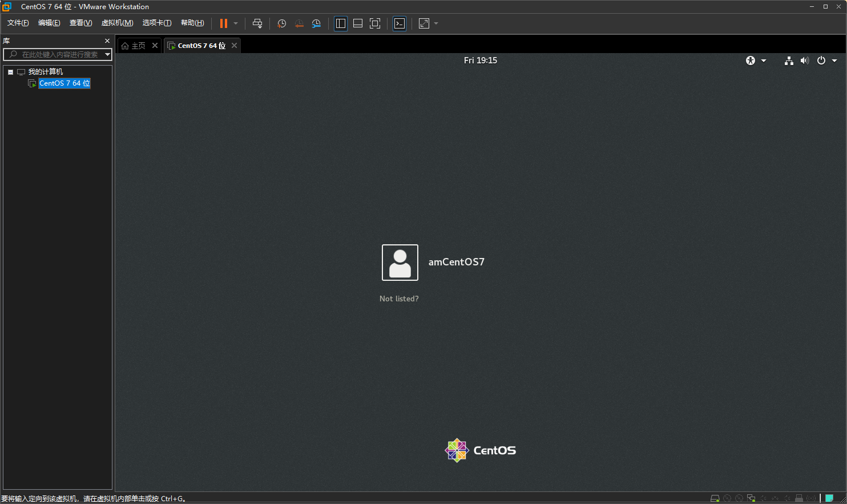
Task: Click the network adapter icon in status bar
Action: point(751,498)
